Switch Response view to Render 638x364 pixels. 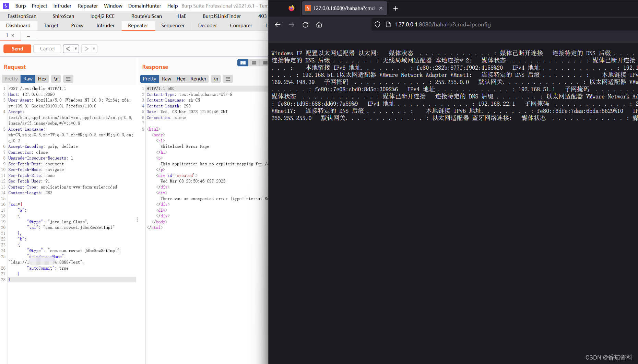(199, 79)
